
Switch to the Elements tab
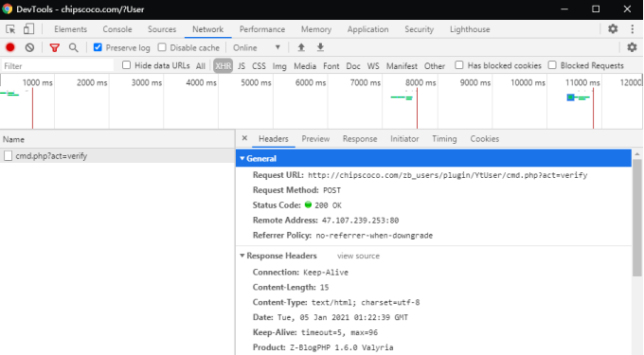coord(71,29)
